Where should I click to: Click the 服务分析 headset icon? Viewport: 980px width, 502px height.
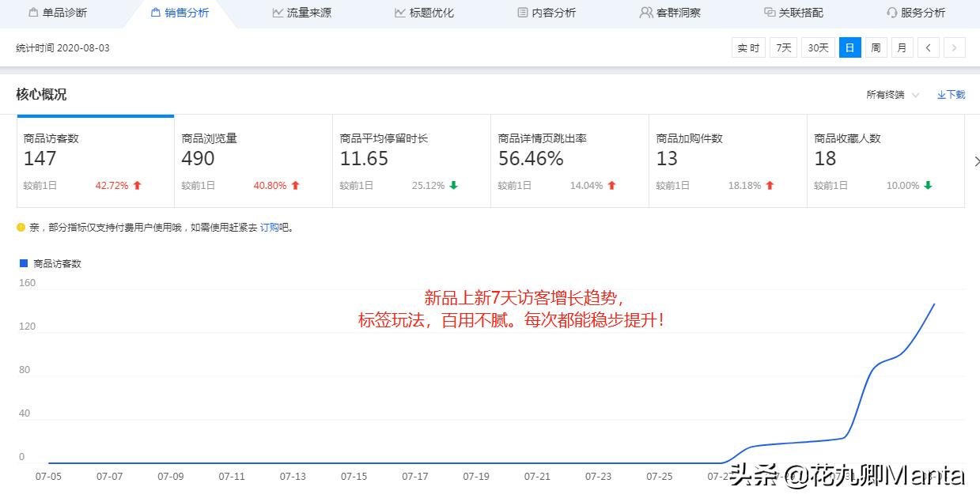[893, 12]
